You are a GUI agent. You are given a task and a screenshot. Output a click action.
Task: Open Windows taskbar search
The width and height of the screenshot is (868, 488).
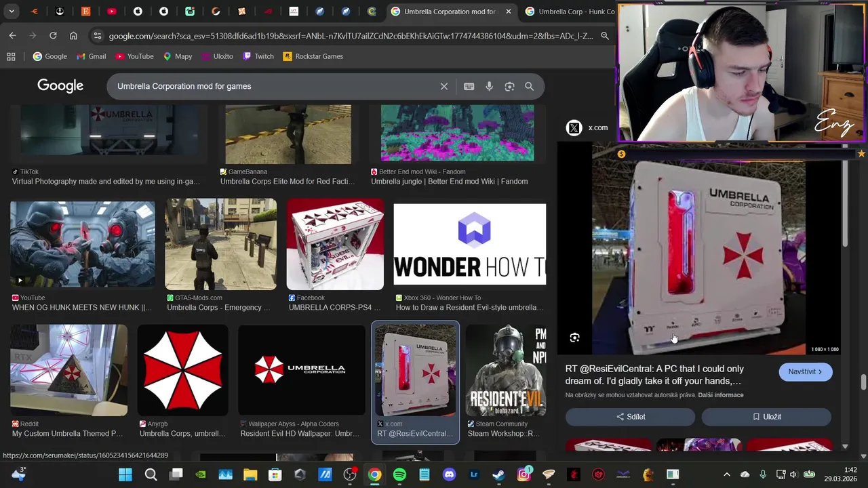coord(151,474)
